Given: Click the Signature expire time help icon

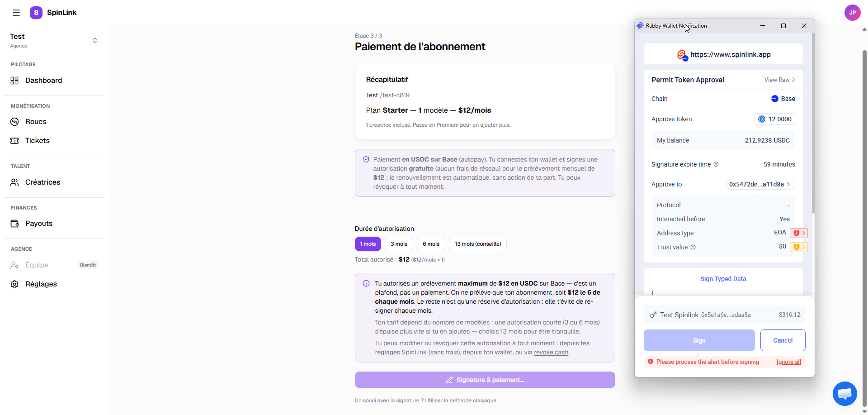Looking at the screenshot, I should [x=716, y=164].
